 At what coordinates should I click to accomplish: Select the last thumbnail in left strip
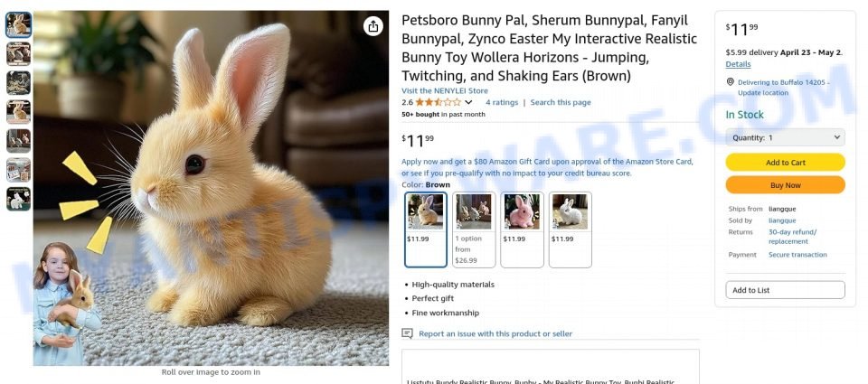tap(19, 199)
